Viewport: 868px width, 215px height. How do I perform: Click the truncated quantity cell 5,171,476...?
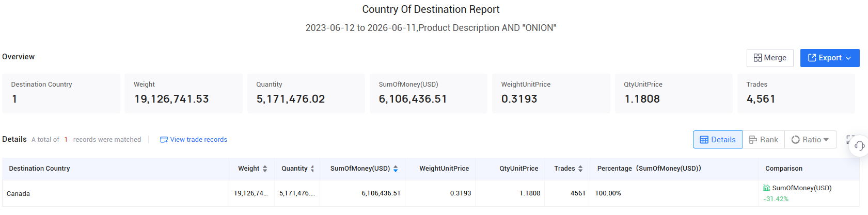(x=297, y=193)
